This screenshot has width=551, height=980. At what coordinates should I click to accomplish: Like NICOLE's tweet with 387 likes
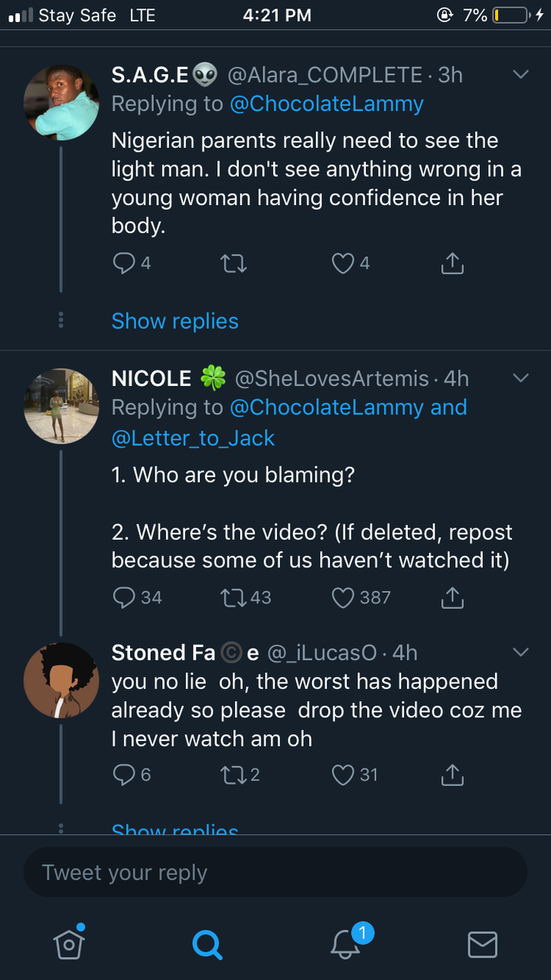[x=343, y=597]
